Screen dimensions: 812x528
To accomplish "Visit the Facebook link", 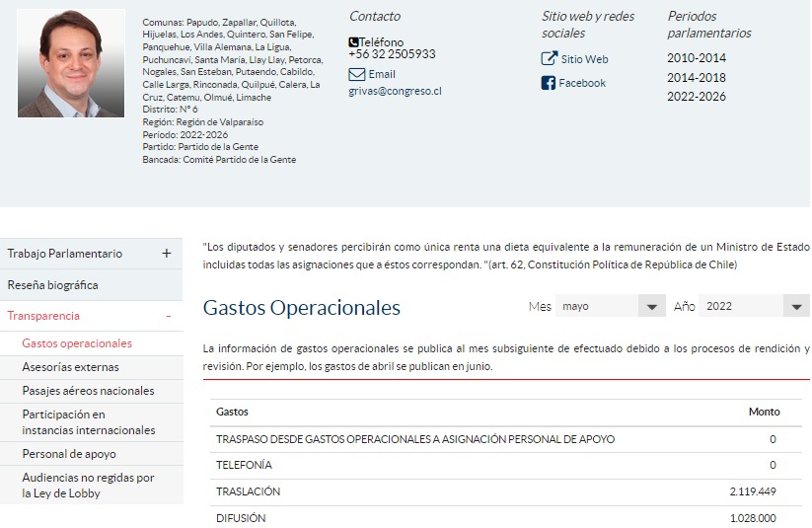I will click(x=582, y=83).
